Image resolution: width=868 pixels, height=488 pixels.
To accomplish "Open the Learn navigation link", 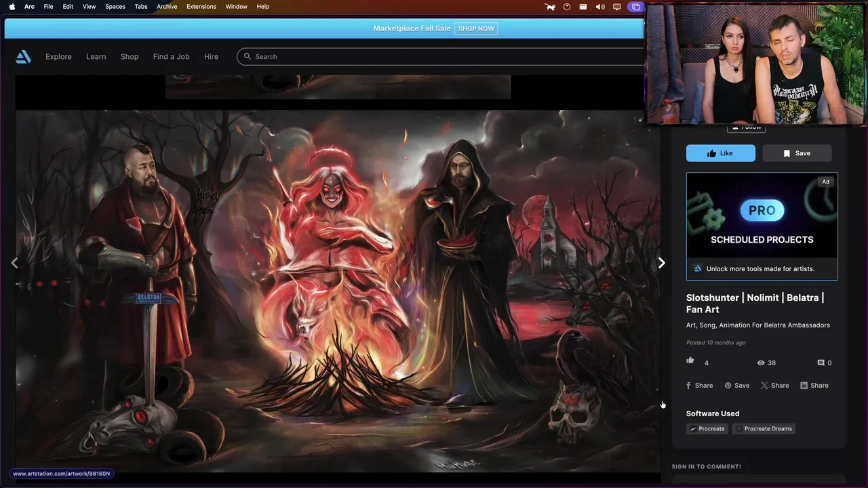I will (96, 57).
